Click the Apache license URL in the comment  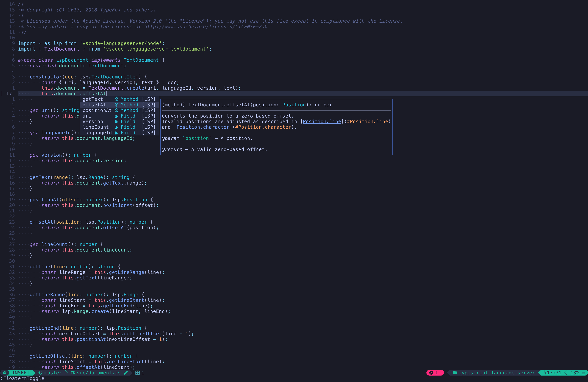click(206, 27)
